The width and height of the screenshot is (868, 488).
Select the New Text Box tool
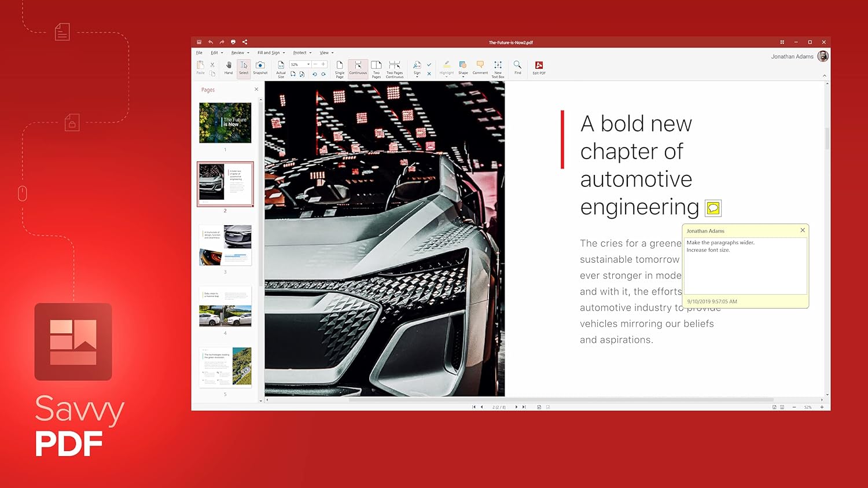(x=498, y=66)
